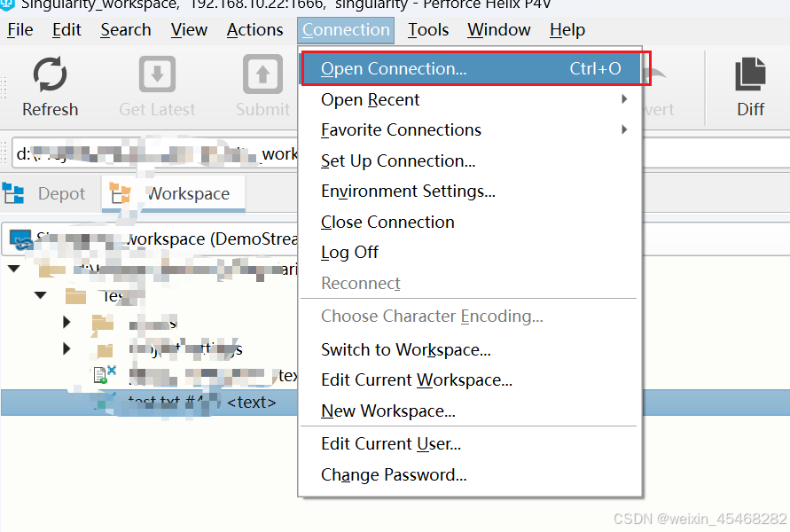The height and width of the screenshot is (532, 790).
Task: Click the P4V app icon in title bar
Action: pos(6,4)
